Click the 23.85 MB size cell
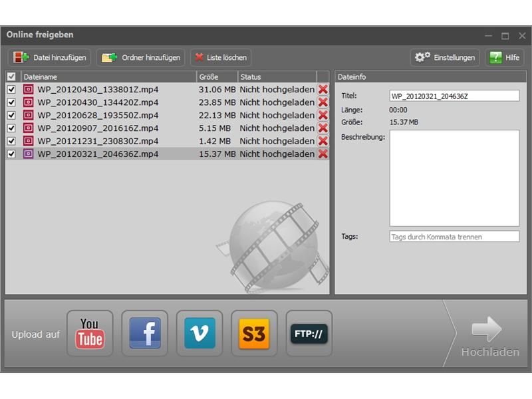 [217, 102]
